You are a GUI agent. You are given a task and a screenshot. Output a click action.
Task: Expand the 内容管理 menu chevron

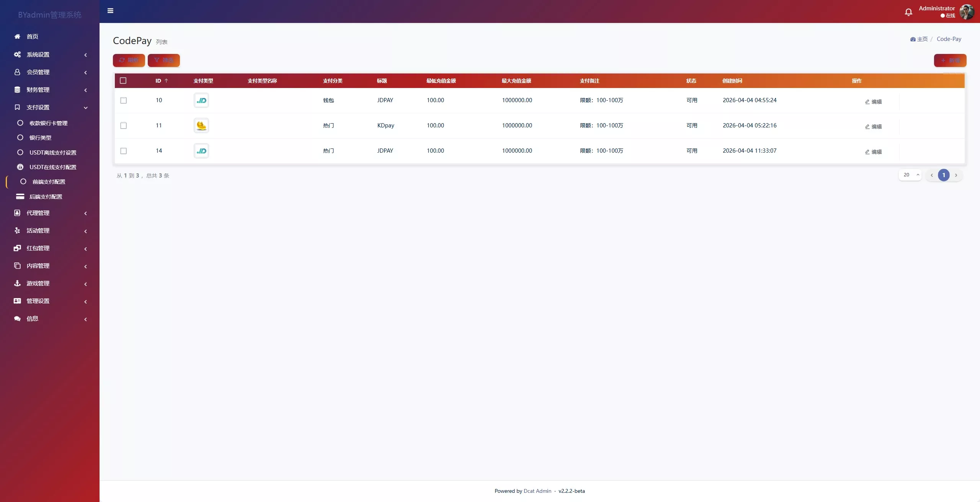(x=86, y=266)
